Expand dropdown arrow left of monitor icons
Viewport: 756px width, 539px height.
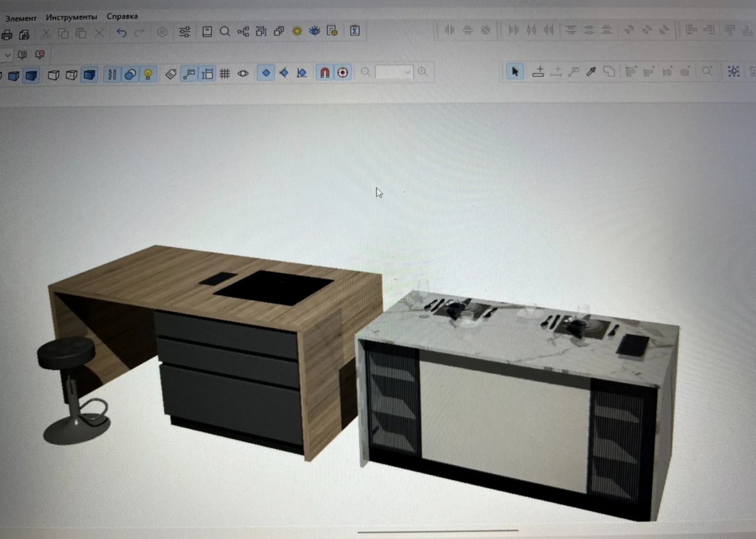(x=7, y=54)
